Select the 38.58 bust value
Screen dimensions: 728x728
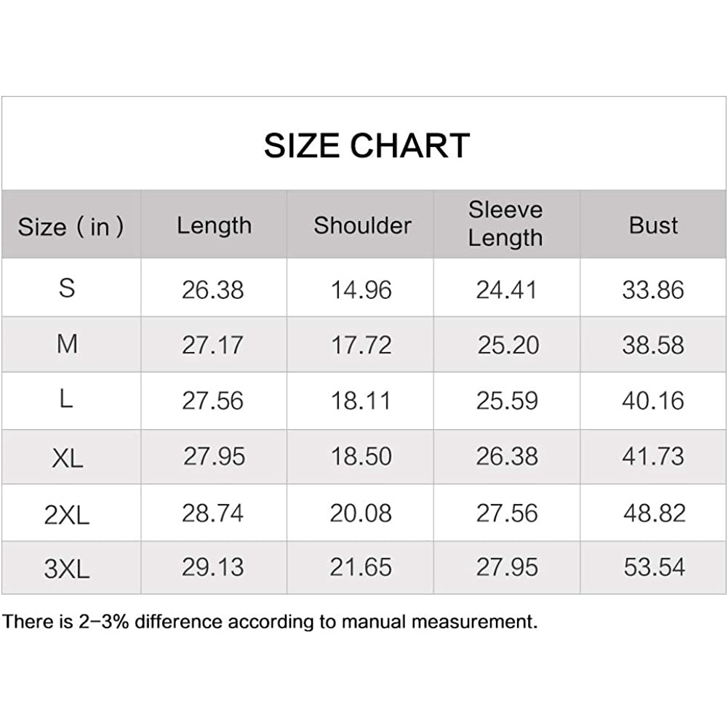point(653,345)
